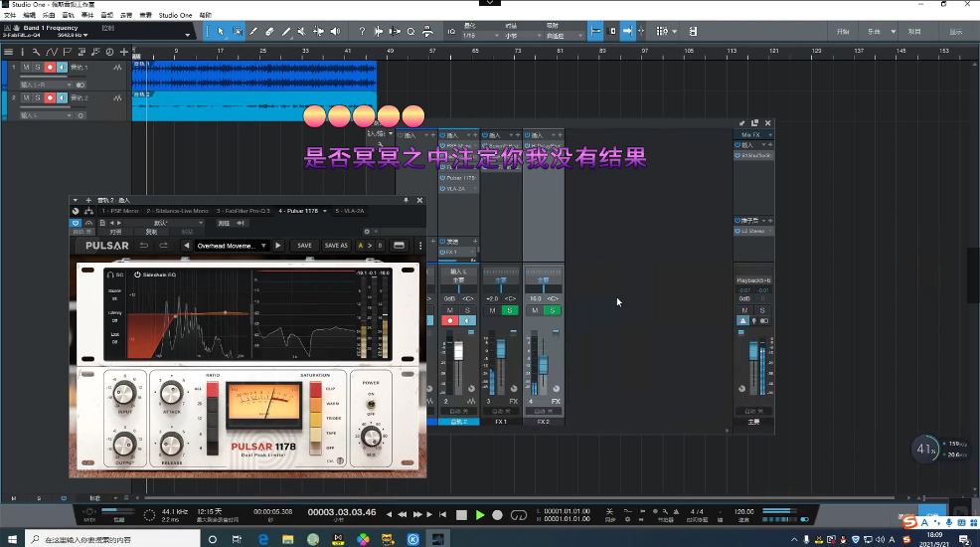Select the Eraser tool

269,32
